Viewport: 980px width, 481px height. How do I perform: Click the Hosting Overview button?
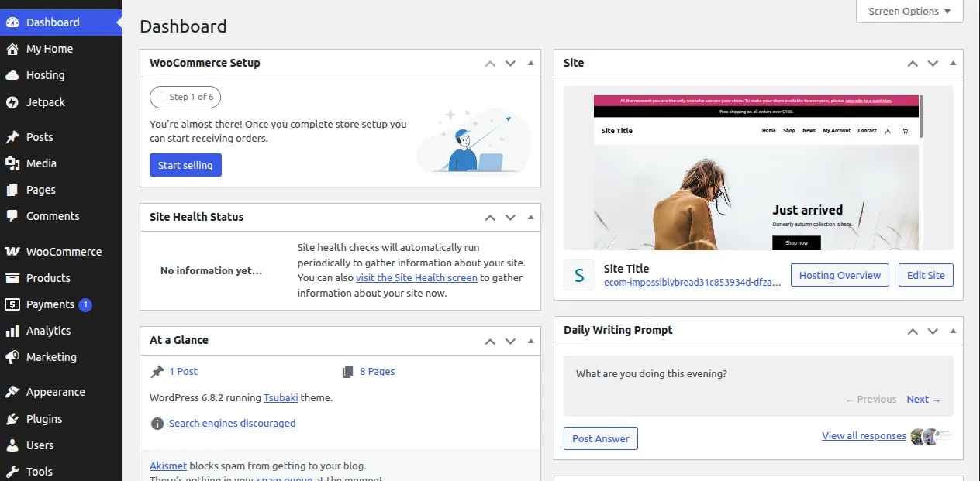839,275
